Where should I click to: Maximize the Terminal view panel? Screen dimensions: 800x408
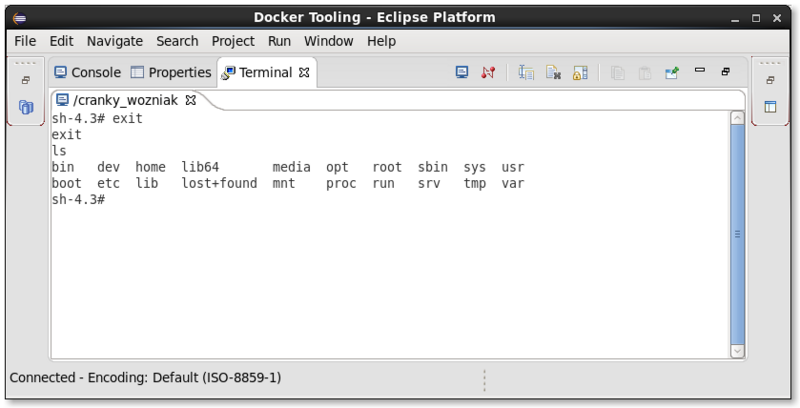726,71
